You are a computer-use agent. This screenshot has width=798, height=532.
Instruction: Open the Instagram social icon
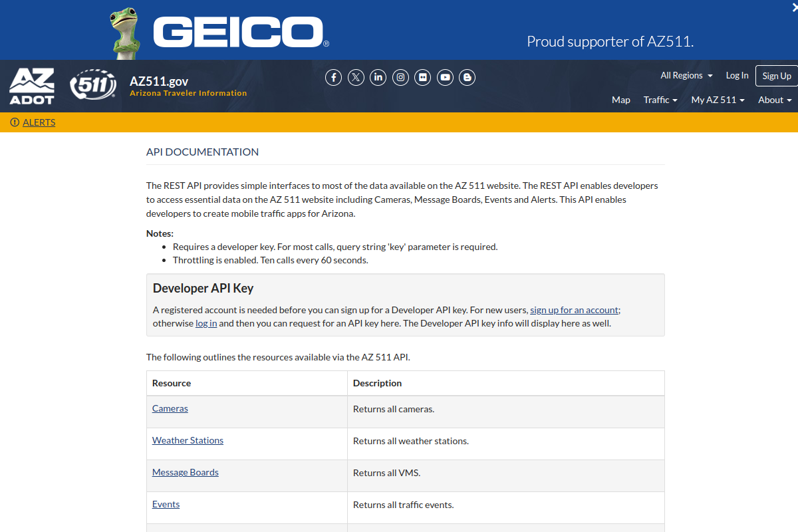click(x=400, y=78)
